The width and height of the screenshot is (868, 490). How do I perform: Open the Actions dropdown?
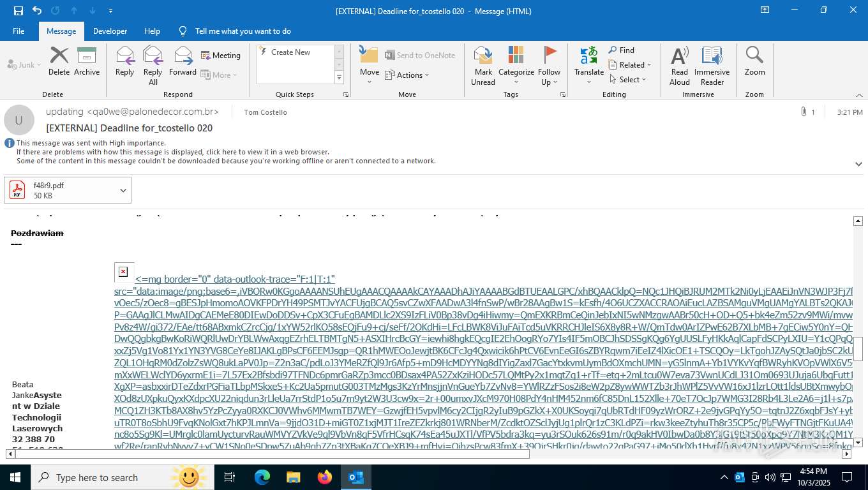coord(407,75)
